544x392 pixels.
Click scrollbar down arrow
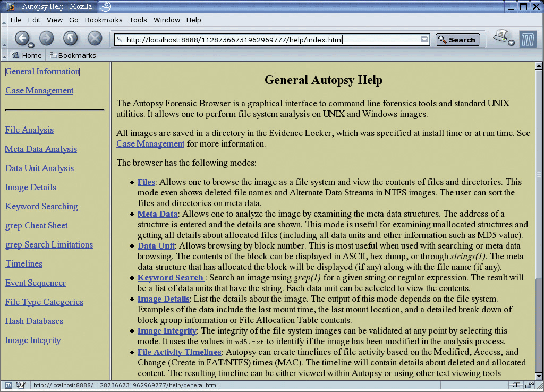pyautogui.click(x=539, y=376)
